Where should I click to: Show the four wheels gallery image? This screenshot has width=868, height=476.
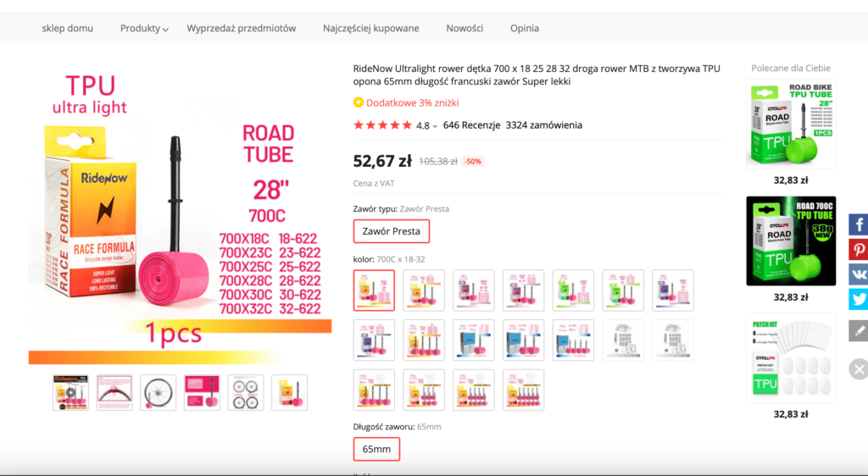246,392
